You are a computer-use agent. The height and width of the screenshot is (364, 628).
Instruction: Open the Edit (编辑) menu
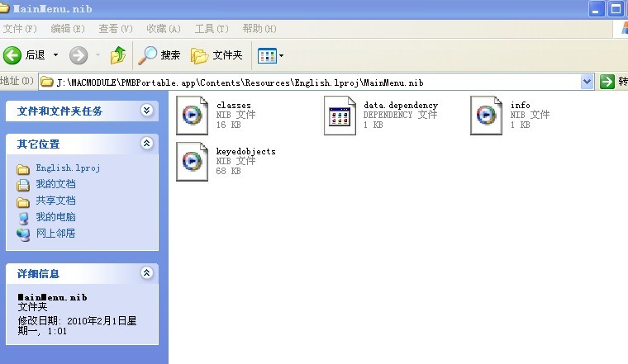68,29
